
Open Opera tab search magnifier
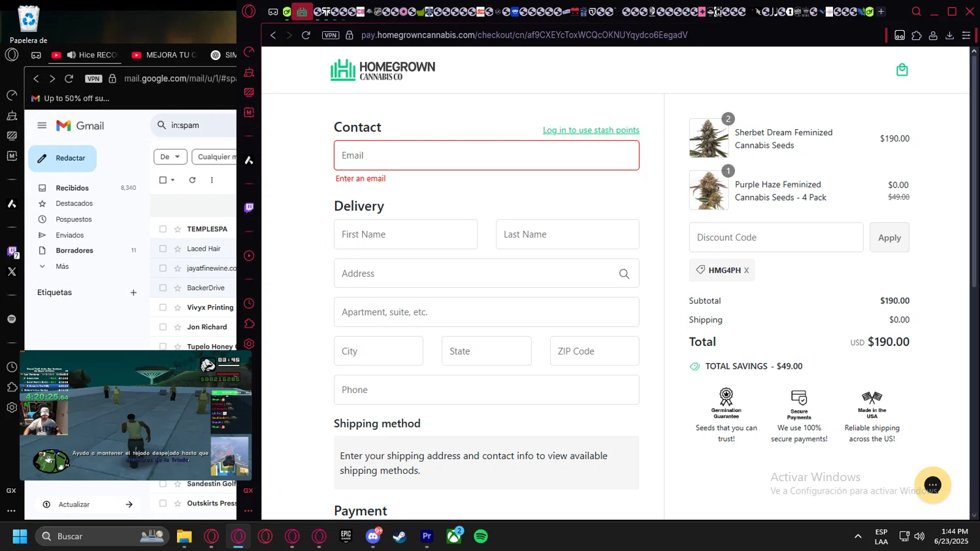917,11
